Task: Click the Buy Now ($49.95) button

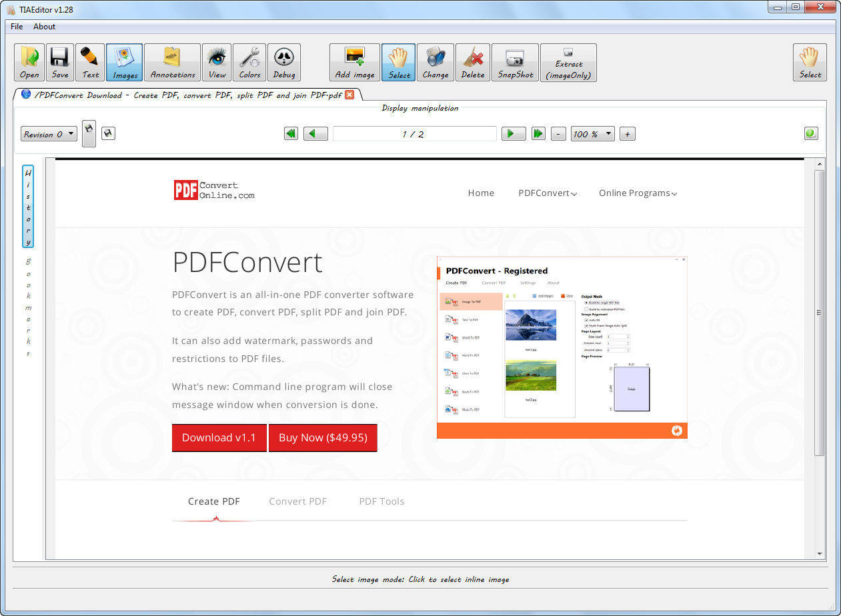Action: pos(323,438)
